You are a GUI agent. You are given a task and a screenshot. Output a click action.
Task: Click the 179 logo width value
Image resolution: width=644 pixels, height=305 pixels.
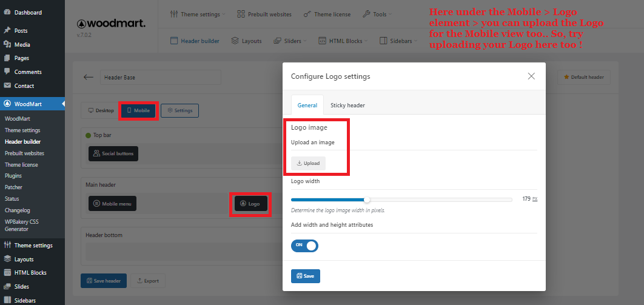pyautogui.click(x=526, y=199)
